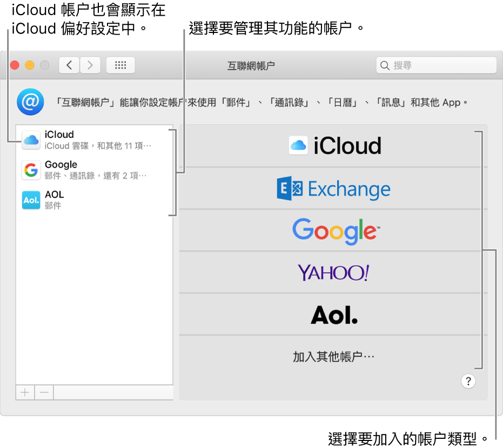Click the Exchange logo icon
Viewport: 503px width, 448px height.
290,188
